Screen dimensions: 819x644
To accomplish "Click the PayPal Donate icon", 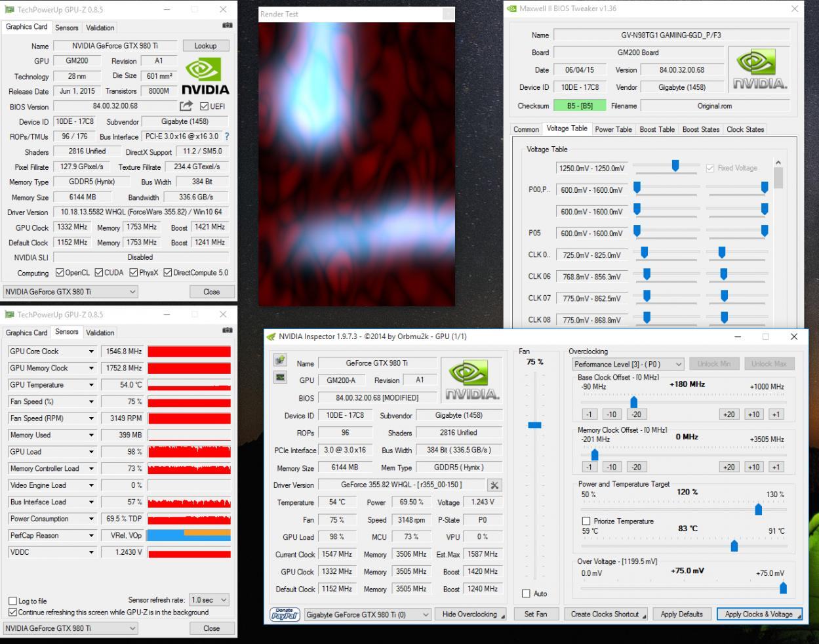I will (285, 614).
